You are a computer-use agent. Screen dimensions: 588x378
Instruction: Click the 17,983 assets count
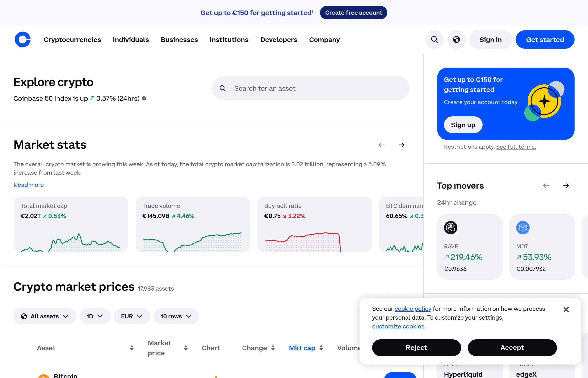tap(156, 289)
